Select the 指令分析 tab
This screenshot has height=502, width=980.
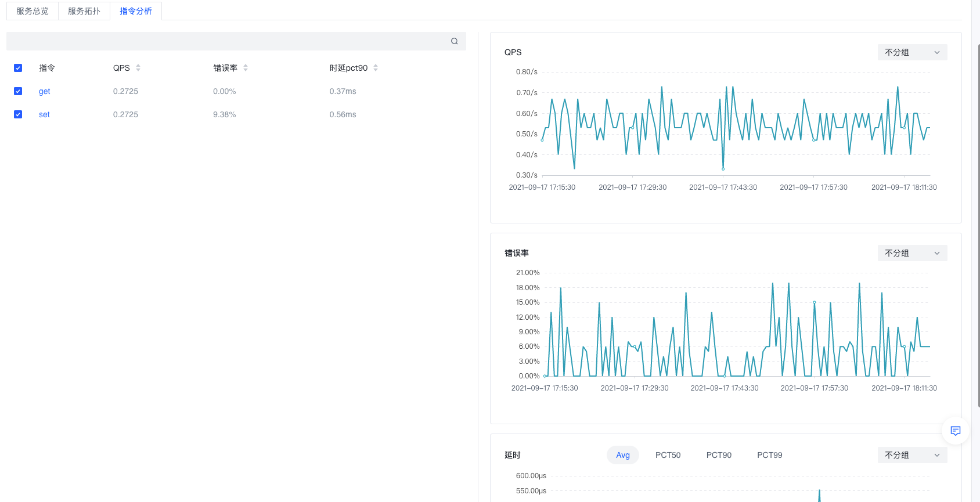click(136, 11)
